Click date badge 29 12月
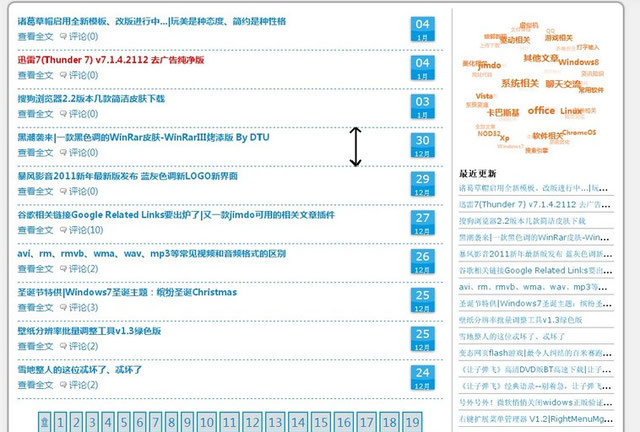The image size is (640, 432). pyautogui.click(x=422, y=184)
